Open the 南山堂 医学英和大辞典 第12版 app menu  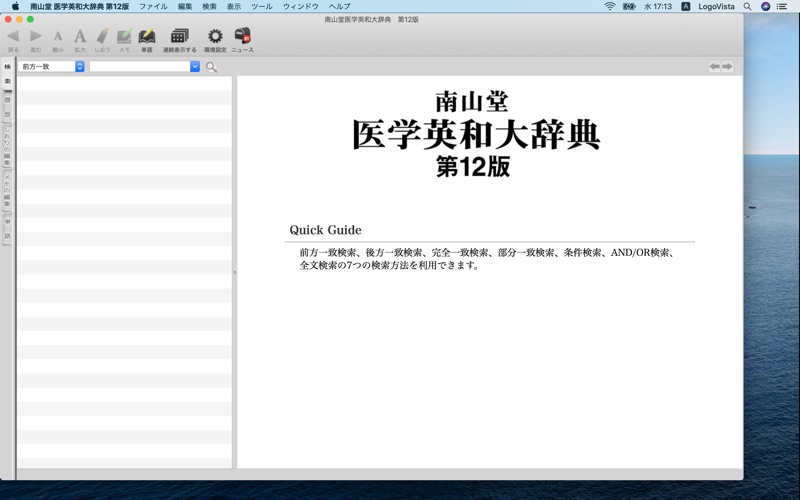[x=79, y=7]
